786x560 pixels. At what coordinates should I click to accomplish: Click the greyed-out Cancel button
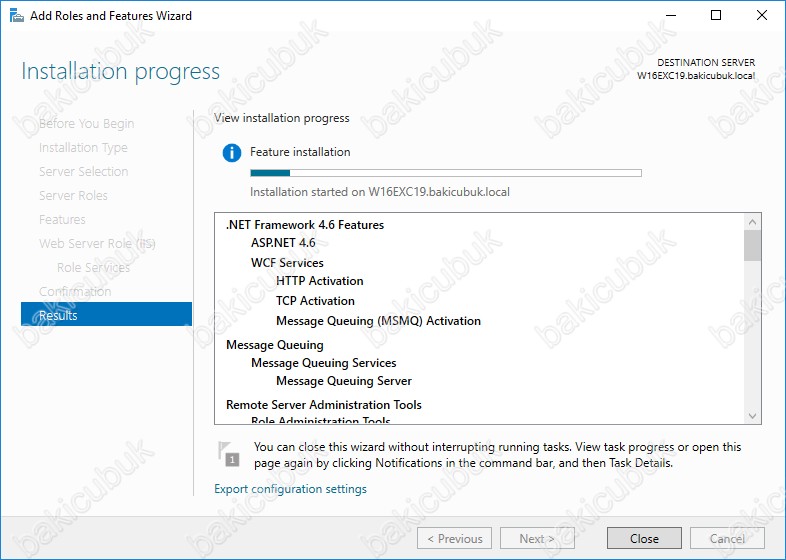(x=727, y=538)
